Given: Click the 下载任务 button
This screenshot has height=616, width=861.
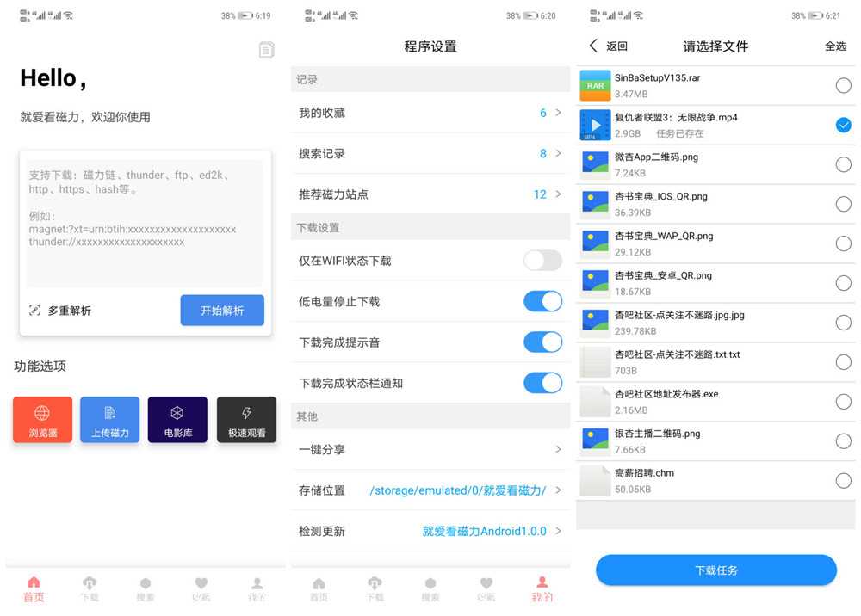Looking at the screenshot, I should point(716,570).
